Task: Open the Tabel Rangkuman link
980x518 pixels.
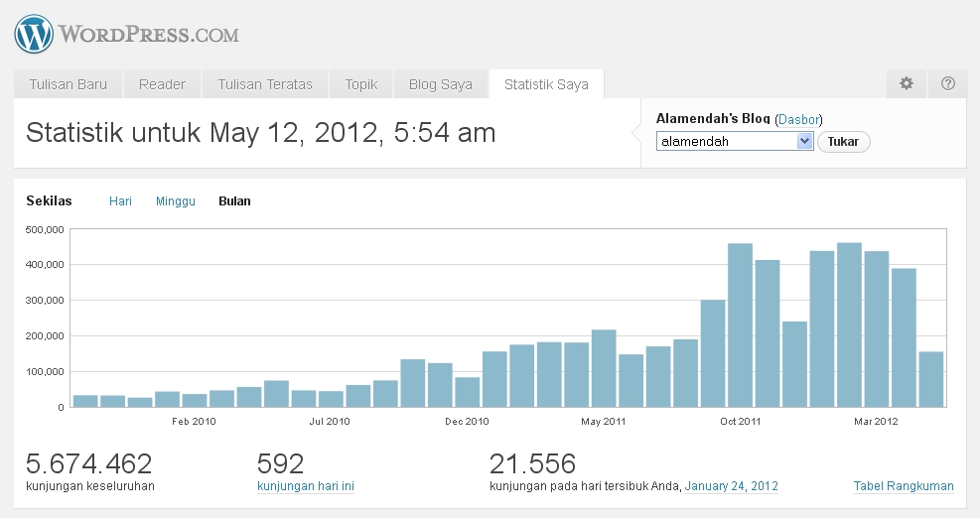Action: 903,486
